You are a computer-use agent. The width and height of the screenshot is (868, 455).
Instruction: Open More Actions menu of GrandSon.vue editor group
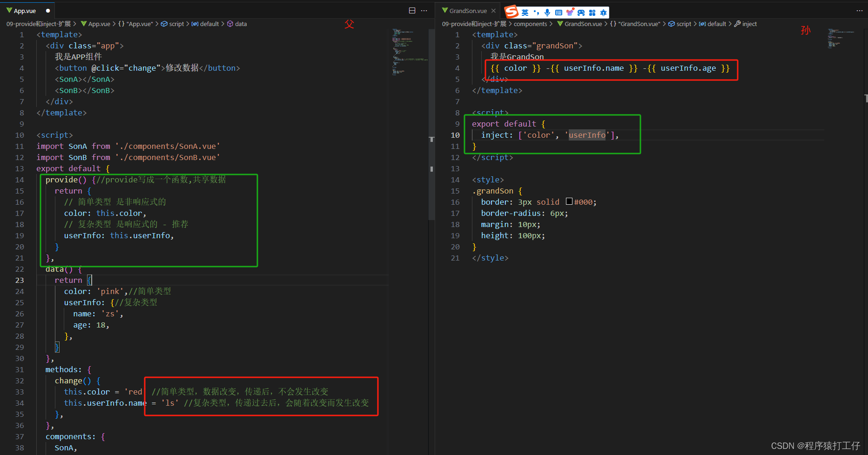point(859,10)
